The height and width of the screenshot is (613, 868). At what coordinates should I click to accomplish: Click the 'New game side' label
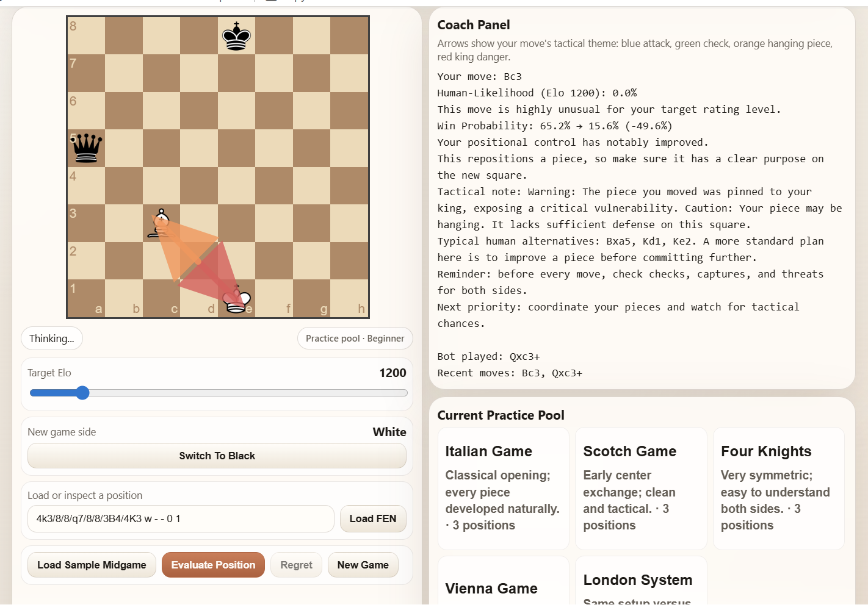[x=62, y=432]
